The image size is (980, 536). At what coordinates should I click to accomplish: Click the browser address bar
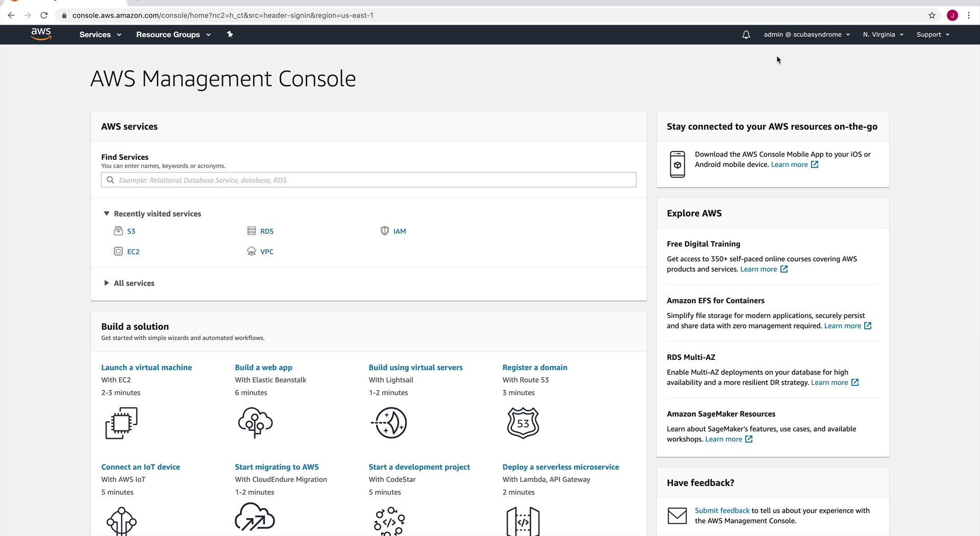coord(490,15)
